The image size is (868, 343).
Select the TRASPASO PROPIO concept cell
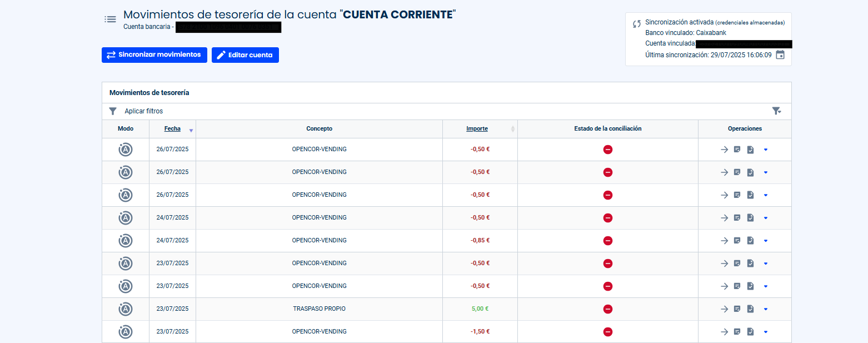click(320, 309)
